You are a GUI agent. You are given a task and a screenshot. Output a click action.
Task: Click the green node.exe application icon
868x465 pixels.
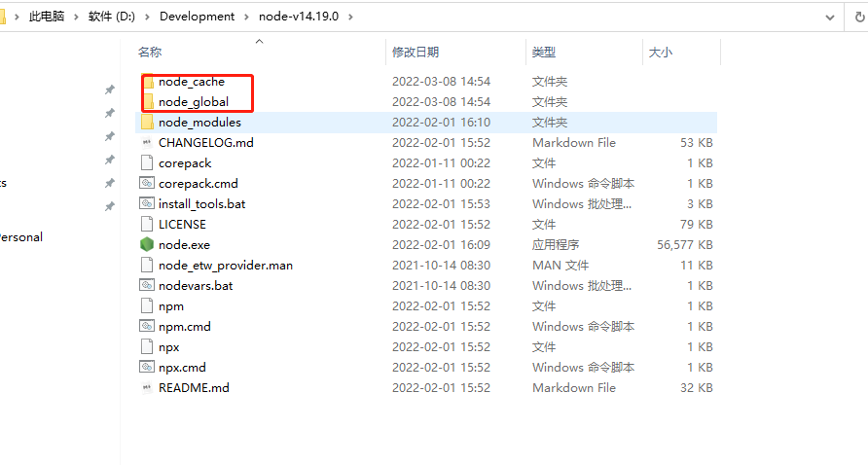pyautogui.click(x=147, y=245)
